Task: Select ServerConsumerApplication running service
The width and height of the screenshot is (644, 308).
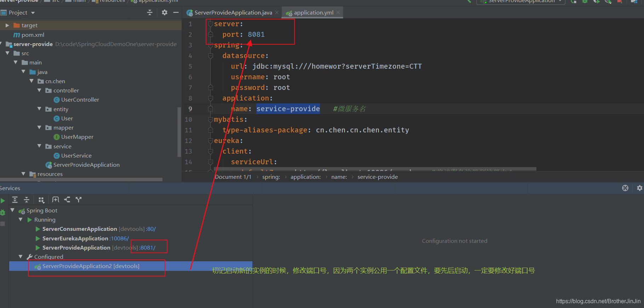Action: [79, 229]
